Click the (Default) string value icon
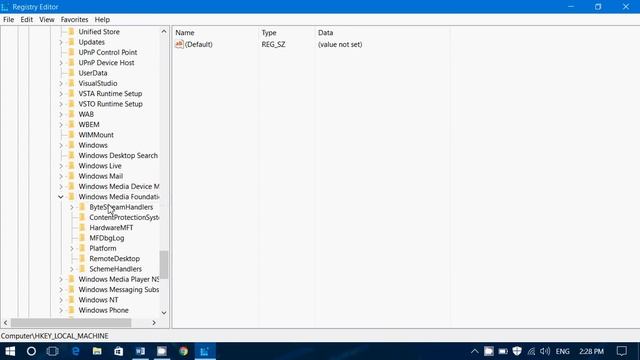Viewport: 640px width, 360px height. [x=179, y=44]
